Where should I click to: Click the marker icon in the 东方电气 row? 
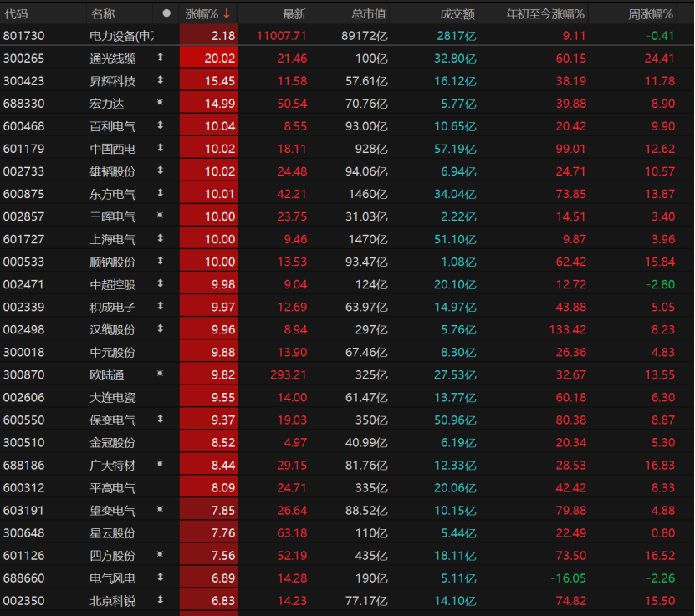point(161,192)
